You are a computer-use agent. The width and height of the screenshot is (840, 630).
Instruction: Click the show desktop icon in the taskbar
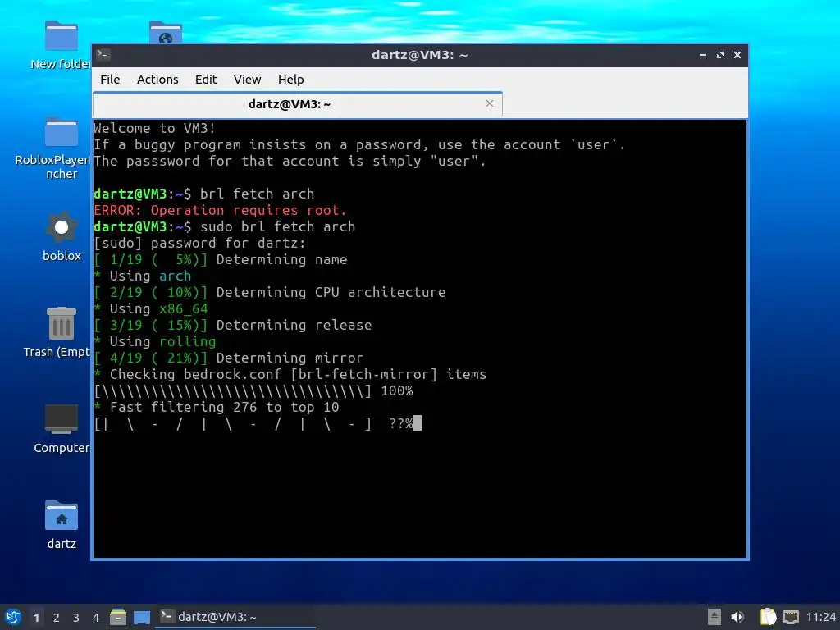[142, 618]
